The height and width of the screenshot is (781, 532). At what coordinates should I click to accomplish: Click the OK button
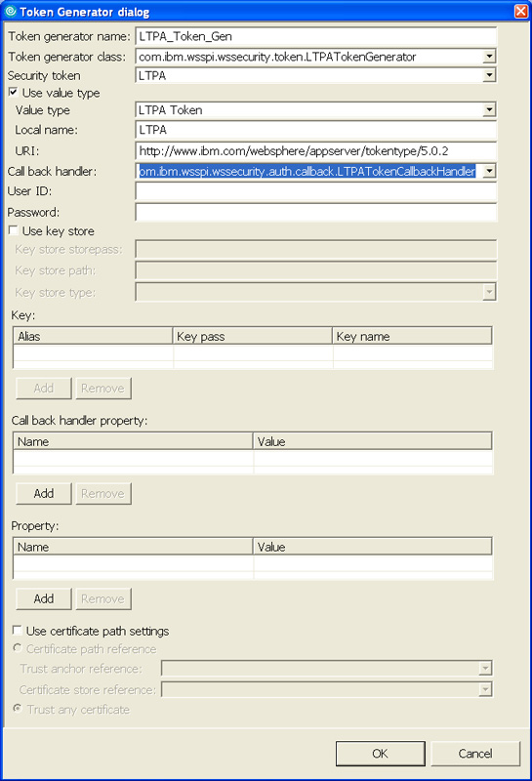[380, 754]
